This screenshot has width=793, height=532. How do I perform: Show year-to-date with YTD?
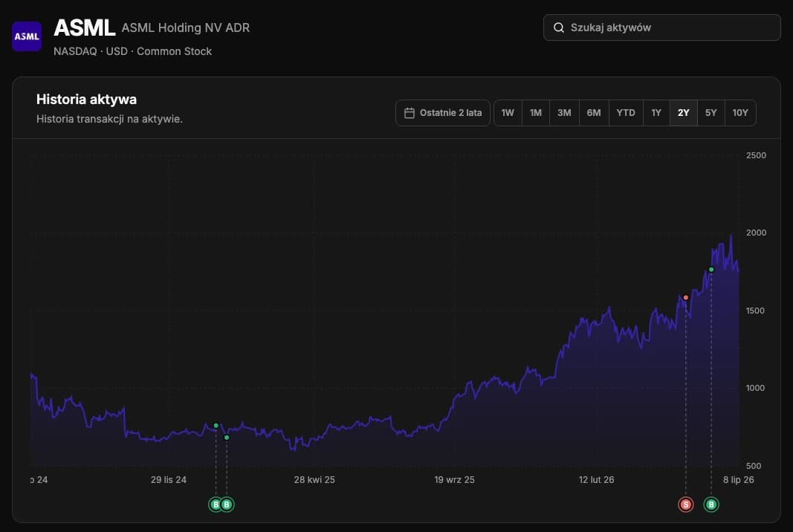pyautogui.click(x=626, y=113)
